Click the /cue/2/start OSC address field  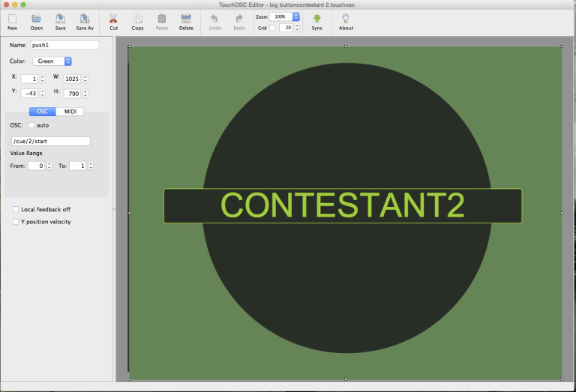[x=50, y=141]
